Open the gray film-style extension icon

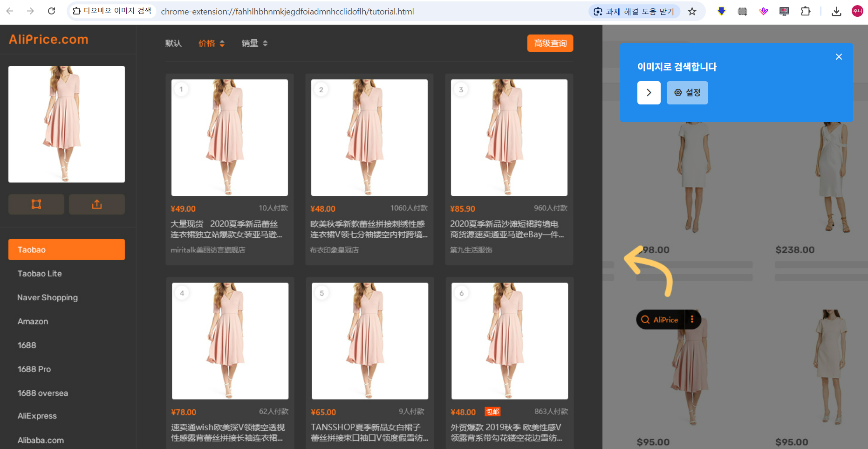[x=743, y=11]
